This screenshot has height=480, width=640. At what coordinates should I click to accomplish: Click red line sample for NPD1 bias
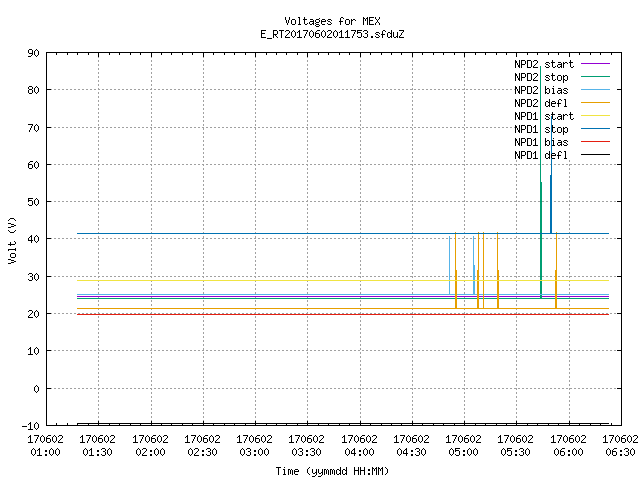595,142
